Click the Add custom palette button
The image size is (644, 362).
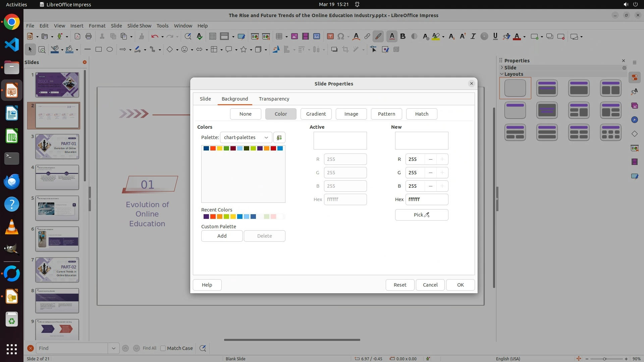pos(222,236)
